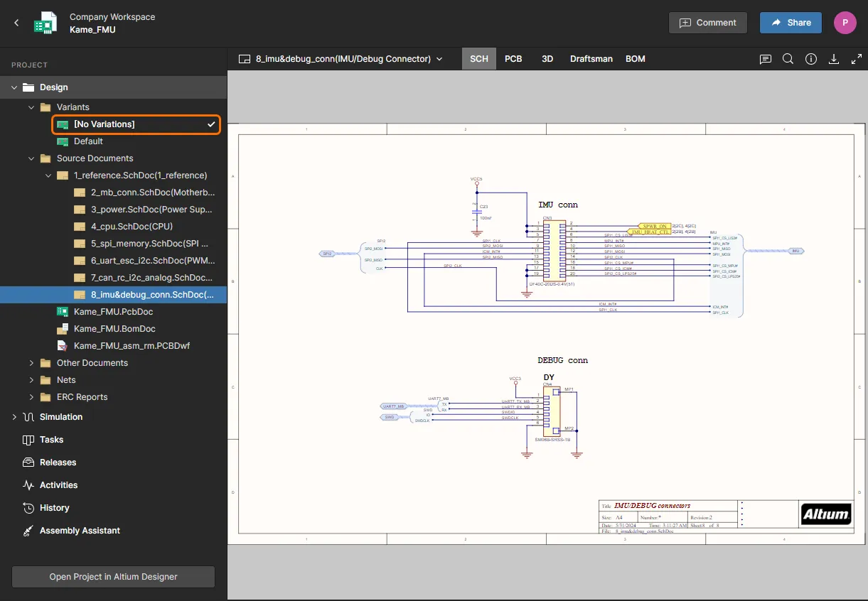
Task: Open your profile avatar P
Action: [845, 22]
